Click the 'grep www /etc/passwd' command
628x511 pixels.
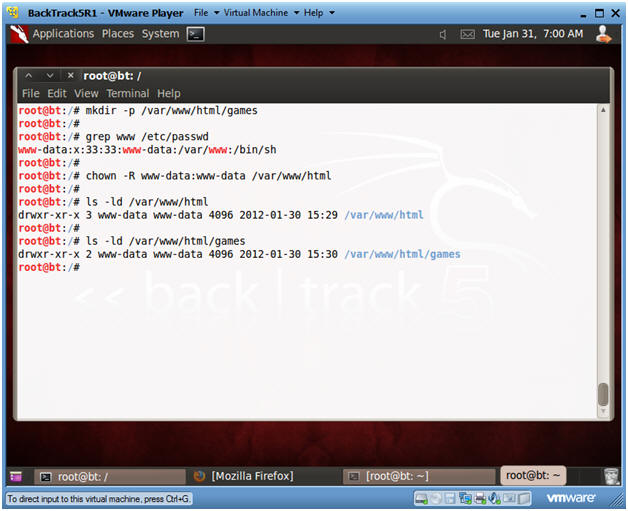click(147, 137)
